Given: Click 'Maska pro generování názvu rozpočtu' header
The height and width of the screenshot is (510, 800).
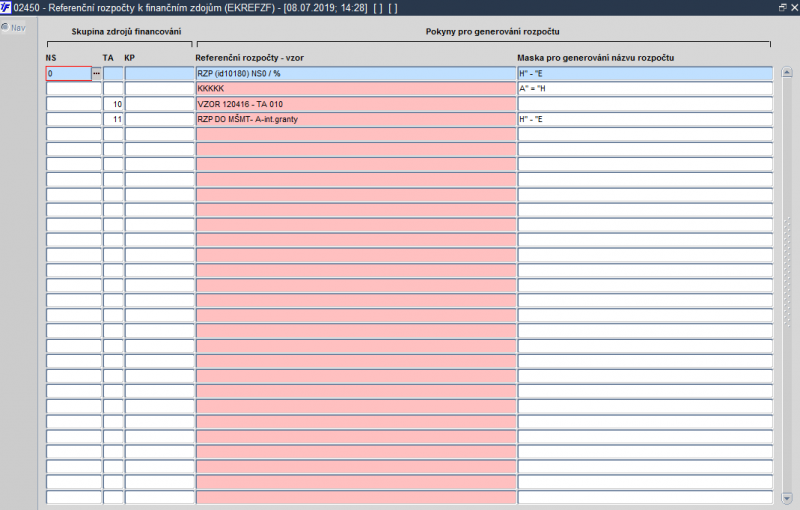Looking at the screenshot, I should point(595,58).
